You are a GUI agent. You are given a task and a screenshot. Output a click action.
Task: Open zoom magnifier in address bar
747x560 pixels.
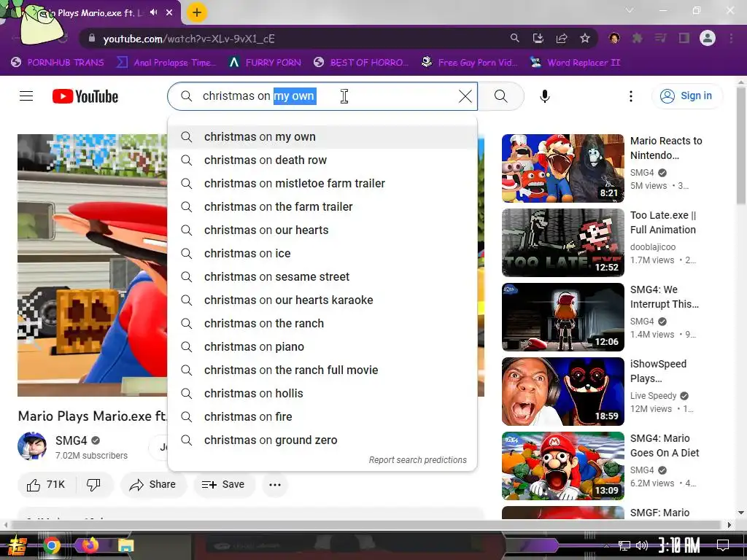point(514,38)
